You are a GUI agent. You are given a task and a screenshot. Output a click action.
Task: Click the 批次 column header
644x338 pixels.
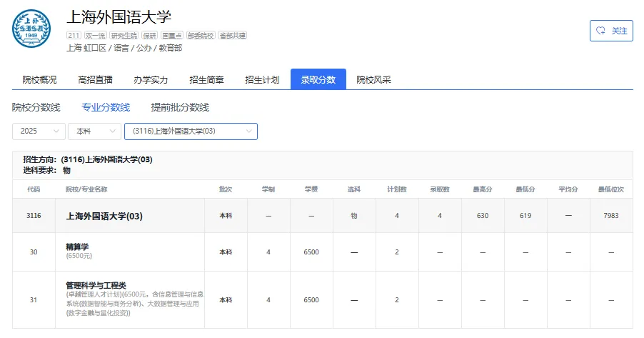pyautogui.click(x=226, y=189)
